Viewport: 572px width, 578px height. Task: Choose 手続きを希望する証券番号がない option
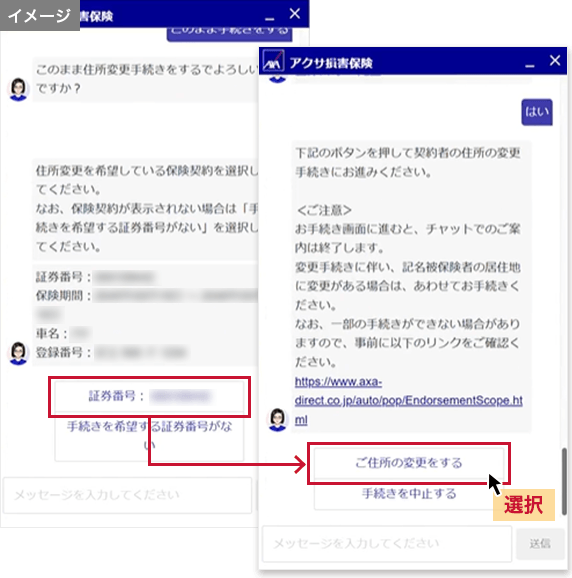coord(149,436)
